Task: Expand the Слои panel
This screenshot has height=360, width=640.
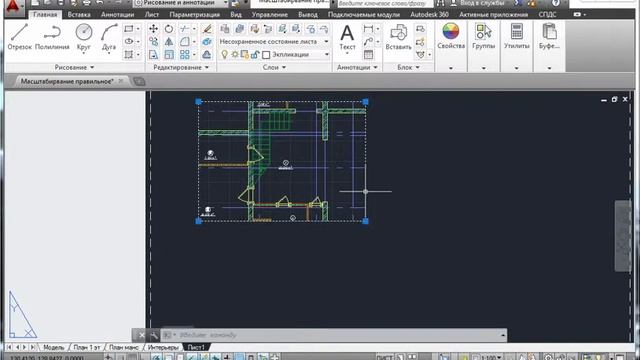Action: [x=274, y=67]
